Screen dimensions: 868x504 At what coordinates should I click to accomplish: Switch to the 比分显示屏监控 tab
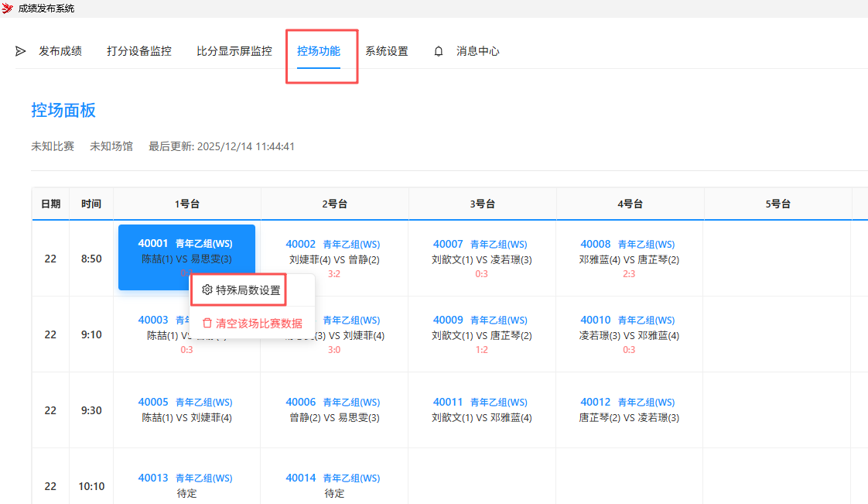tap(234, 50)
